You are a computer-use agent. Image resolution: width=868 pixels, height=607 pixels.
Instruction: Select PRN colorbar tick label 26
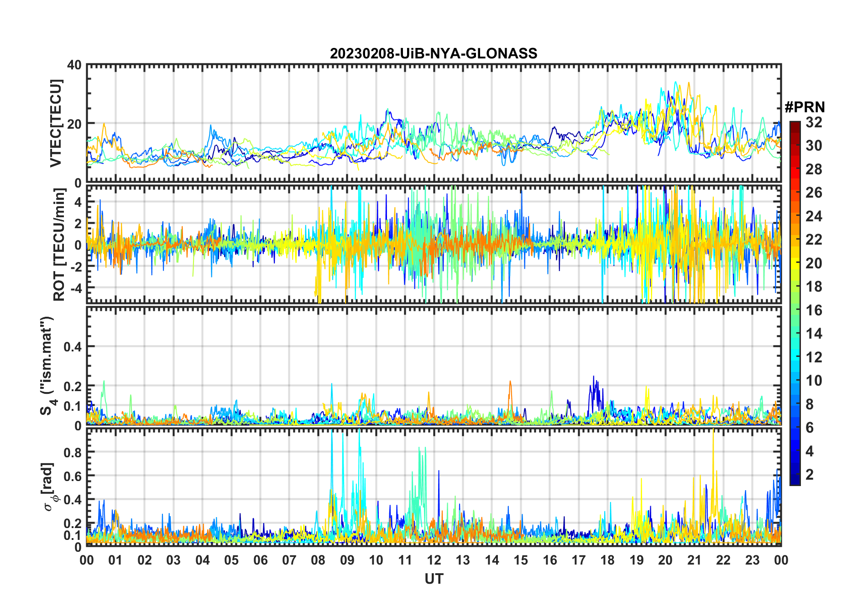coord(814,193)
